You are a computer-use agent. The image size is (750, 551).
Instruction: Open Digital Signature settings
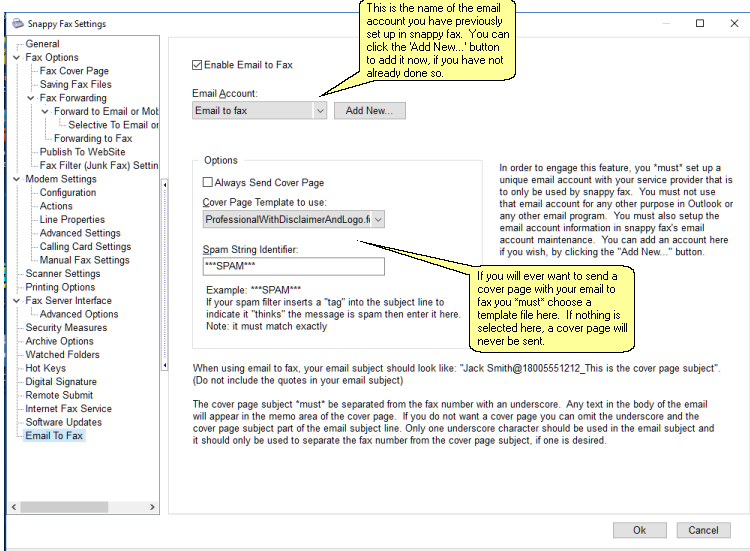(61, 382)
